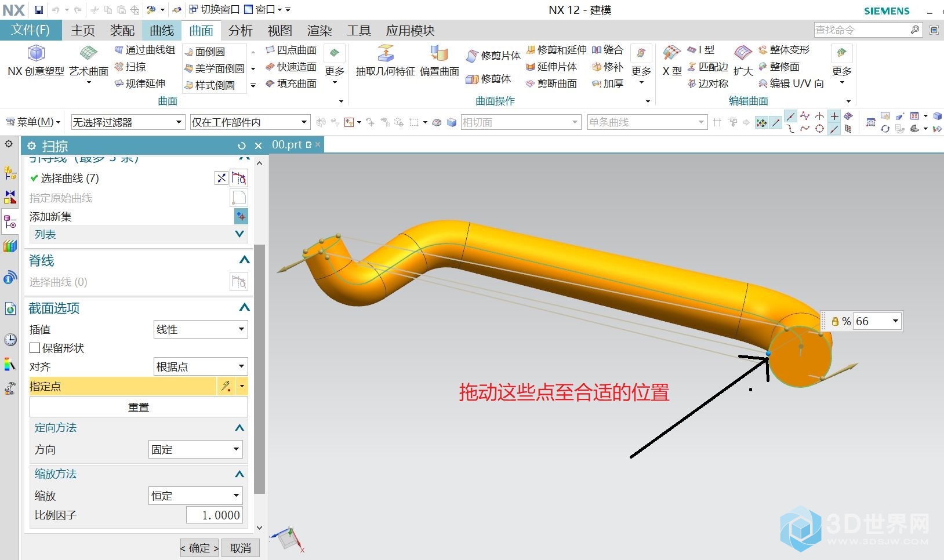Image resolution: width=944 pixels, height=560 pixels.
Task: Switch to 曲线 ribbon tab
Action: click(x=162, y=30)
